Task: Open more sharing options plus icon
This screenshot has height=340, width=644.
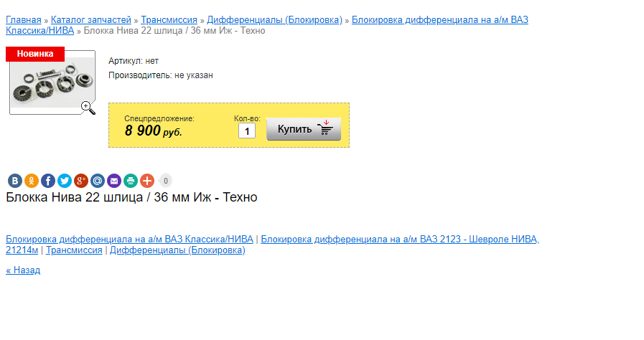Action: (146, 181)
